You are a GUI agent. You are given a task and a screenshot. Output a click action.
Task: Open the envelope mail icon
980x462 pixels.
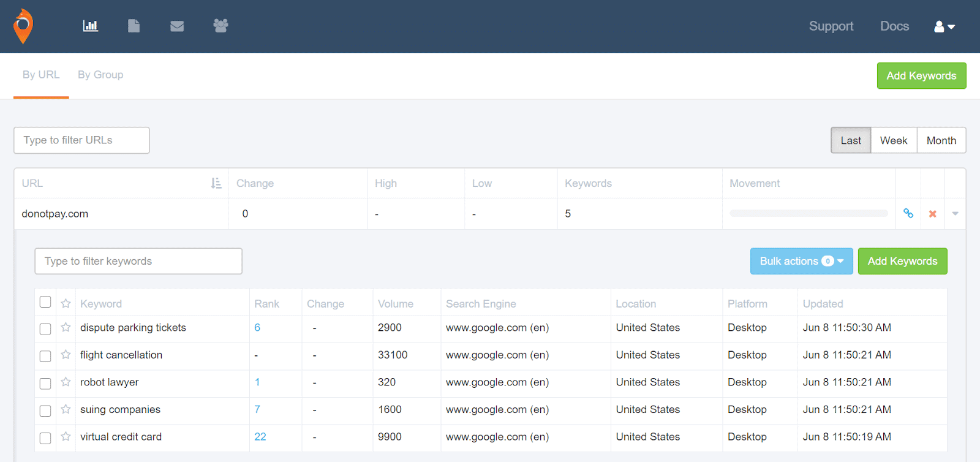click(177, 26)
